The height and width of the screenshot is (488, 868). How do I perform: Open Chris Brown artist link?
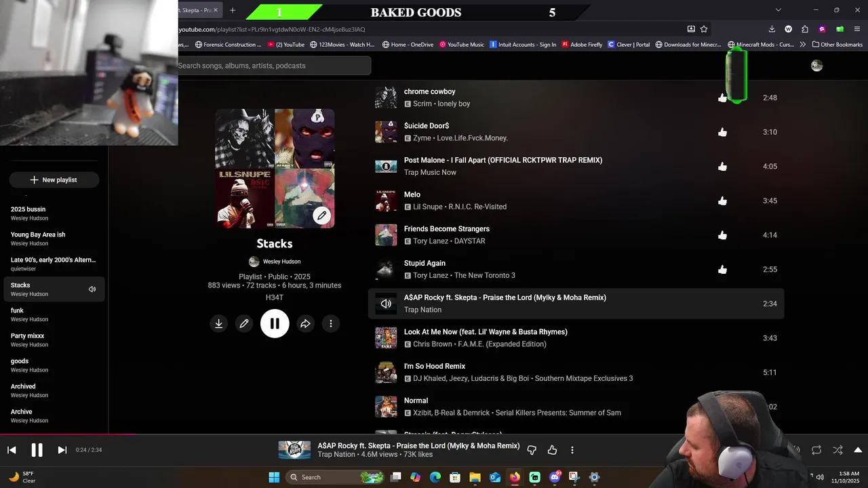[x=433, y=344]
